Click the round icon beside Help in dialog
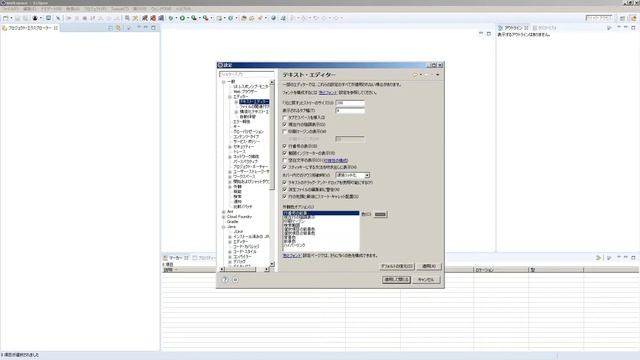Screen dimensions: 640x360 pos(236,280)
